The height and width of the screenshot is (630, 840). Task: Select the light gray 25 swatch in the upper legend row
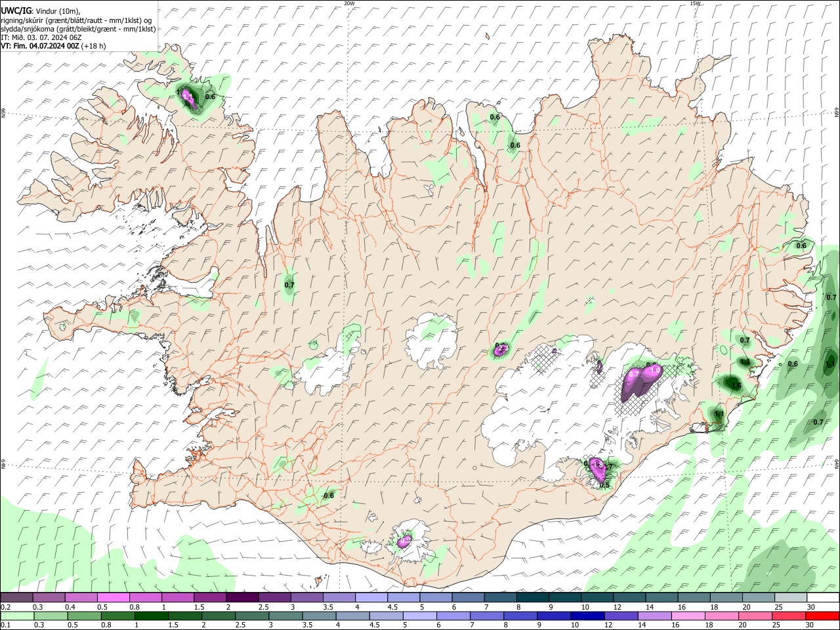click(x=790, y=598)
